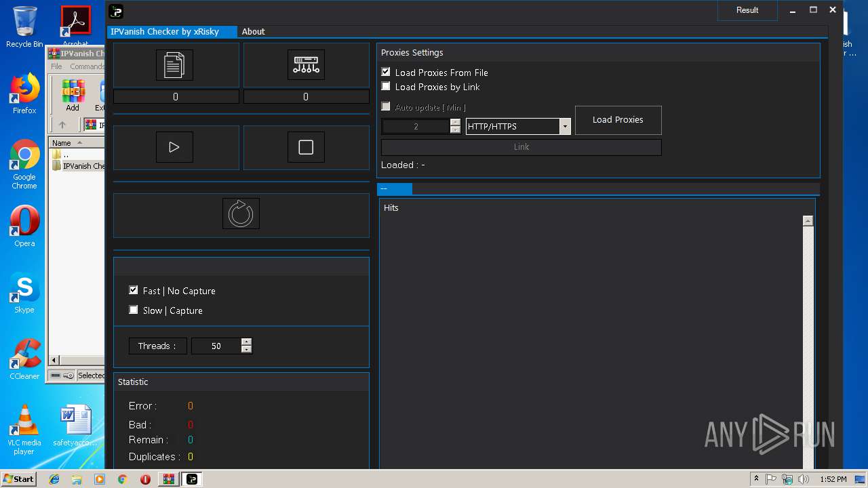Viewport: 868px width, 488px height.
Task: Open VLC media player desktop shortcut
Action: tap(24, 430)
